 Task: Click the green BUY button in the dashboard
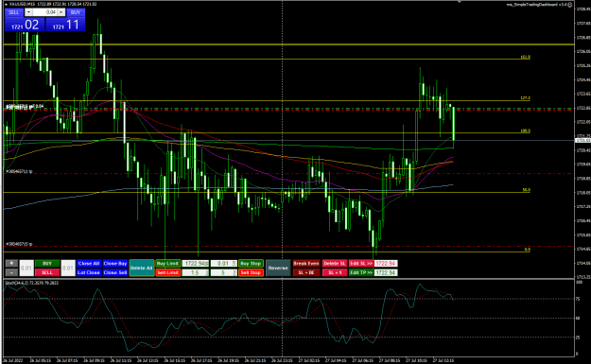point(47,264)
